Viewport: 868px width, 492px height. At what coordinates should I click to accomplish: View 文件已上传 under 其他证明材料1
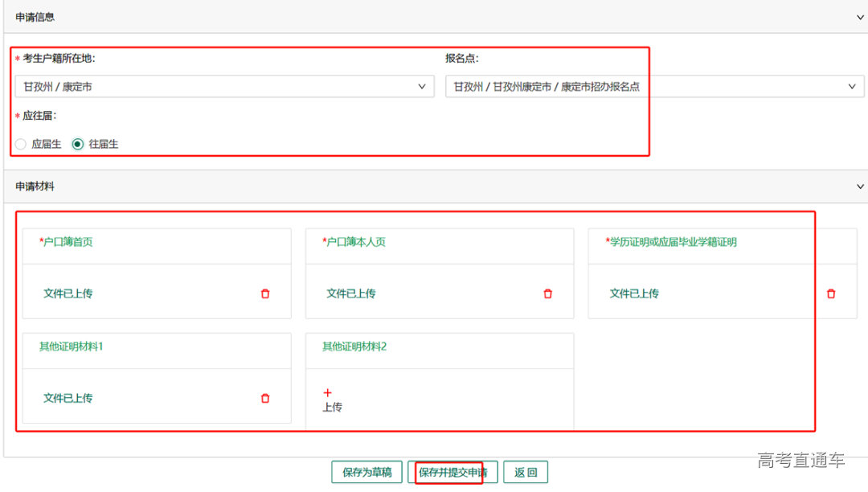pos(68,399)
